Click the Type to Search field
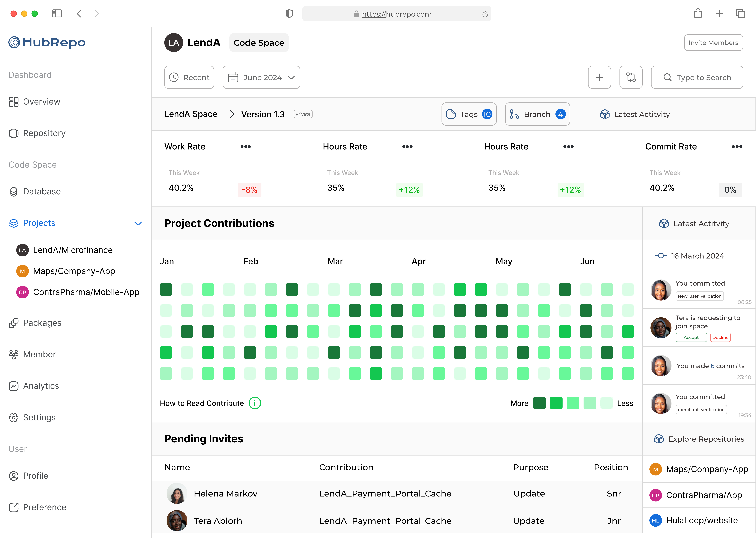 coord(697,77)
